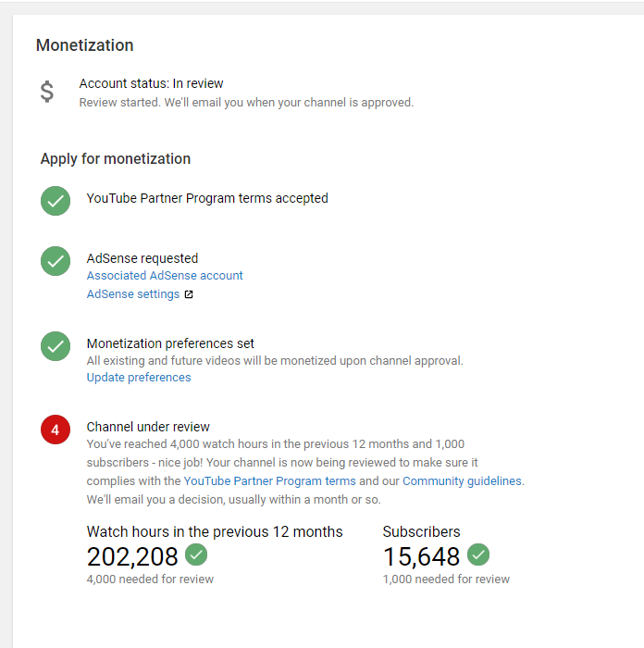This screenshot has height=648, width=644.
Task: Click green checkmark beside Monetization preferences set
Action: (x=56, y=346)
